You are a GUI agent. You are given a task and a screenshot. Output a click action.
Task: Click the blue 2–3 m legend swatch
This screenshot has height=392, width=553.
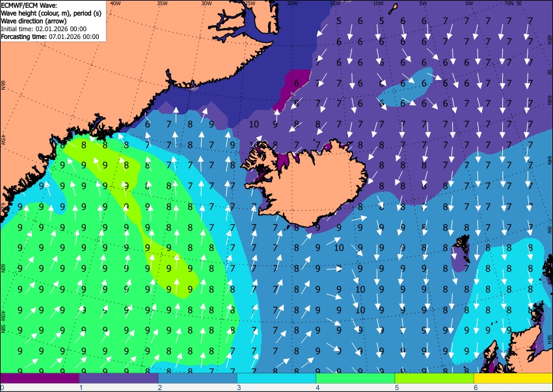pyautogui.click(x=198, y=378)
